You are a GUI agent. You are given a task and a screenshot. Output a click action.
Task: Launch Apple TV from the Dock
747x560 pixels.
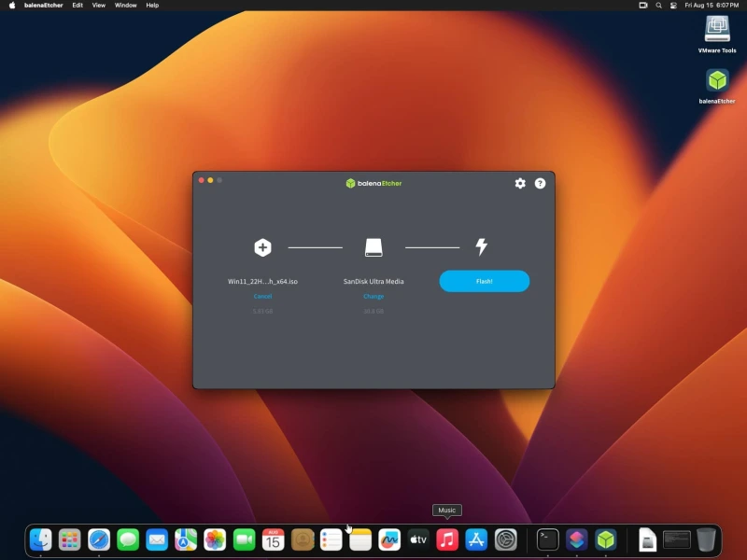[x=418, y=540]
